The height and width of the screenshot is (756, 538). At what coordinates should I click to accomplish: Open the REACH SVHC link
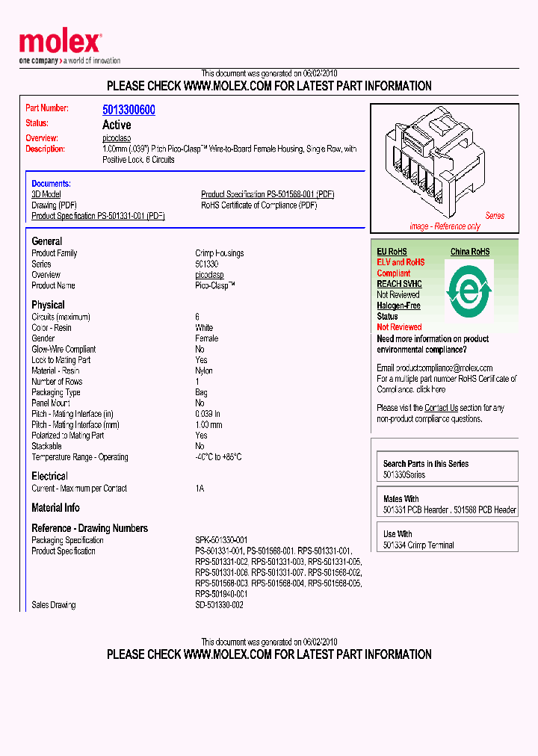(399, 284)
